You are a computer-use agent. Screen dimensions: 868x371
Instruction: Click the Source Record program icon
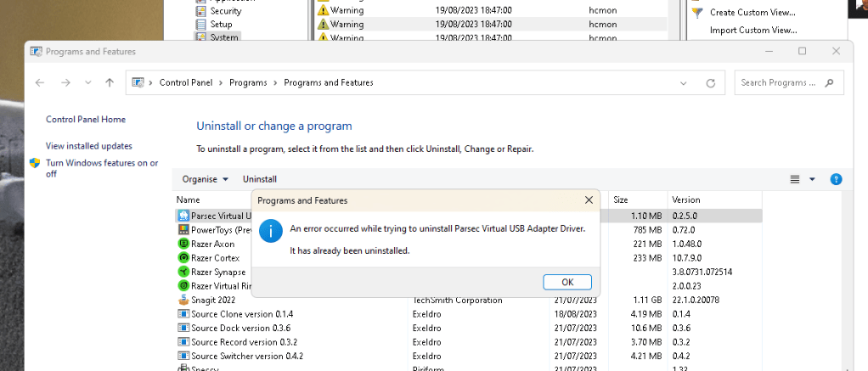[x=183, y=342]
